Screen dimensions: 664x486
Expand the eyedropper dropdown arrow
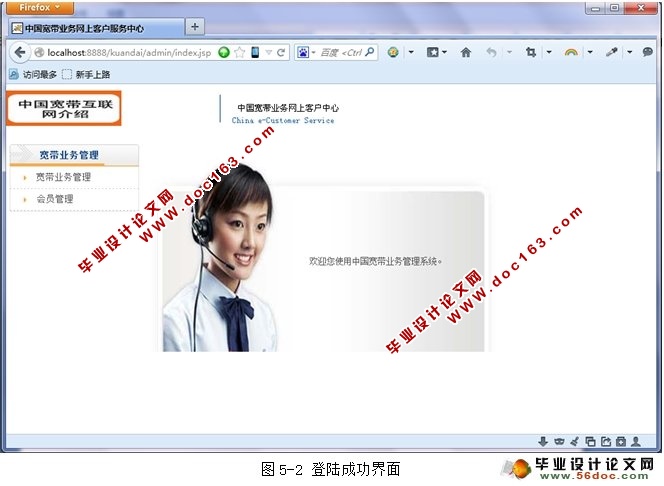[x=630, y=52]
